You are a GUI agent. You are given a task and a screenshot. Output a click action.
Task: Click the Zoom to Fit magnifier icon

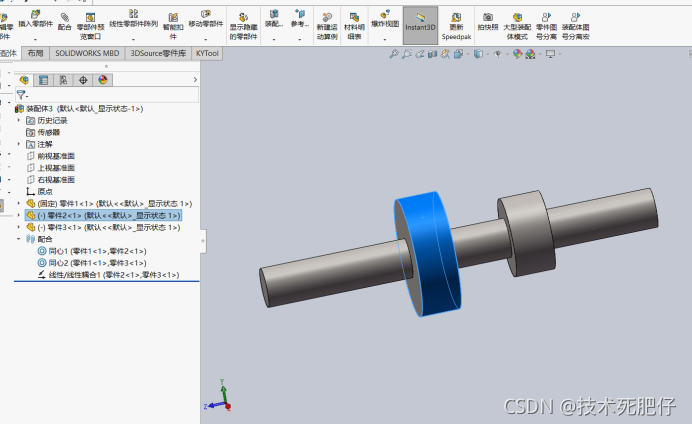click(394, 54)
